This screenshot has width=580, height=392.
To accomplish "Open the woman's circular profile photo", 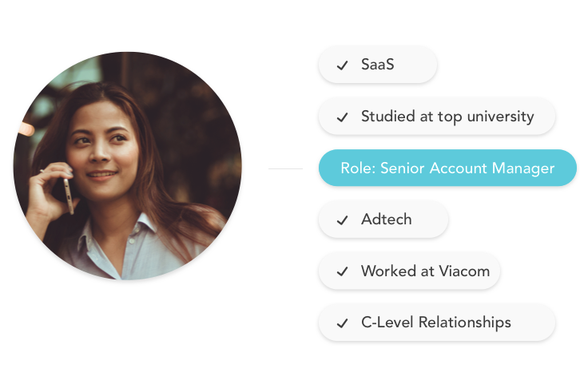I will [x=128, y=166].
